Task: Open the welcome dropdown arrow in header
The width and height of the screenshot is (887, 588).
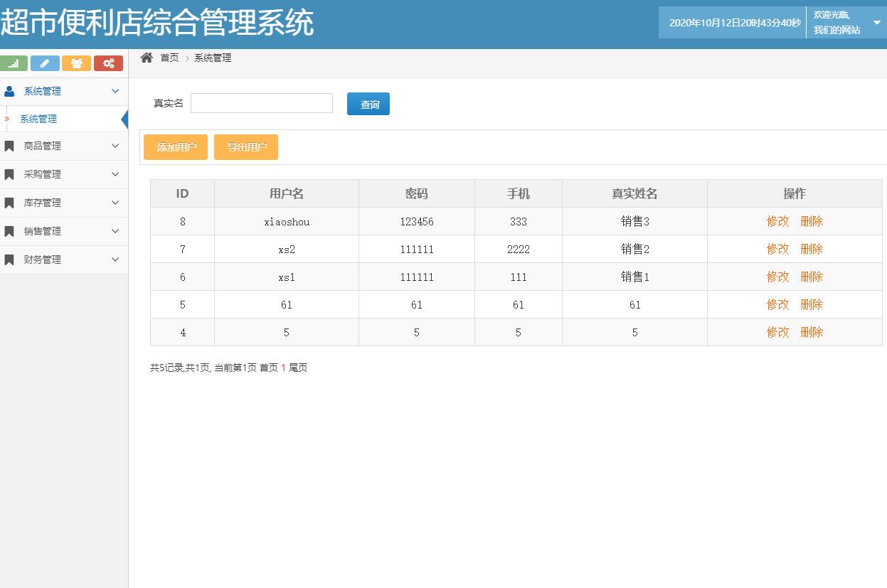Action: [x=876, y=23]
